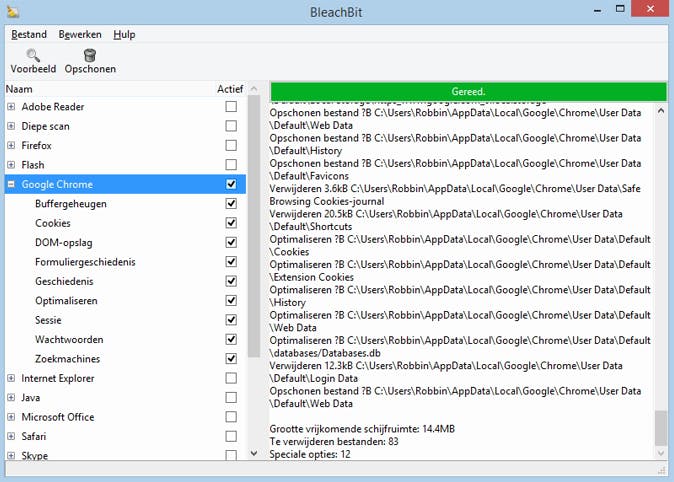This screenshot has height=482, width=674.
Task: Select the Google Chrome row
Action: pyautogui.click(x=126, y=184)
